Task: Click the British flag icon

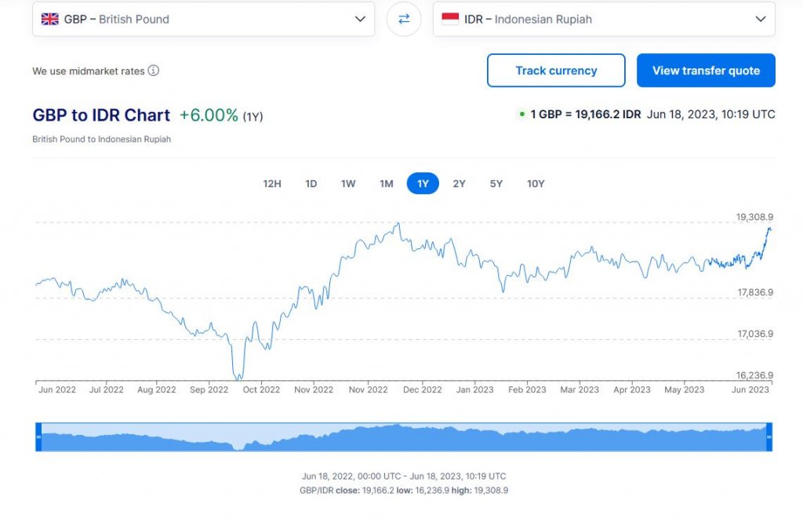Action: (x=50, y=19)
